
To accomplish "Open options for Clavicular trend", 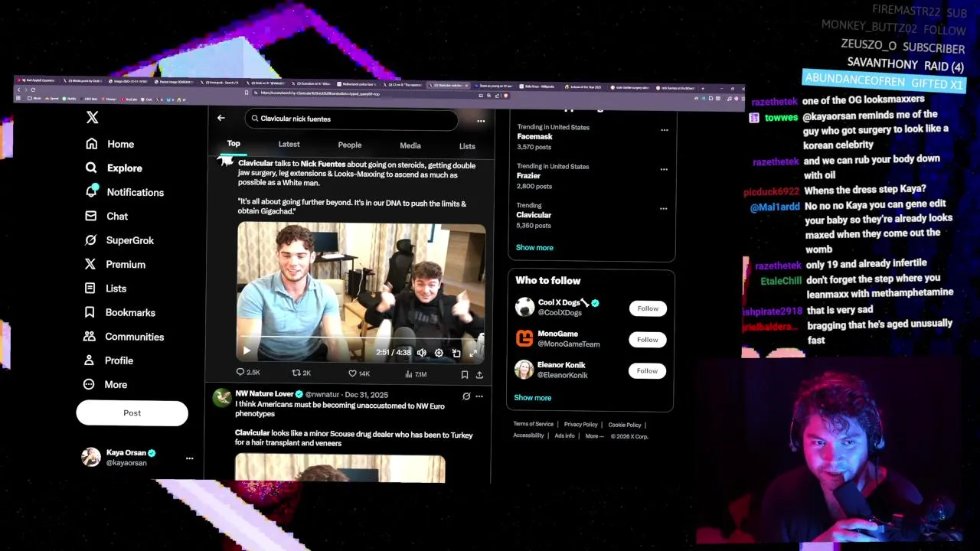I will tap(663, 208).
